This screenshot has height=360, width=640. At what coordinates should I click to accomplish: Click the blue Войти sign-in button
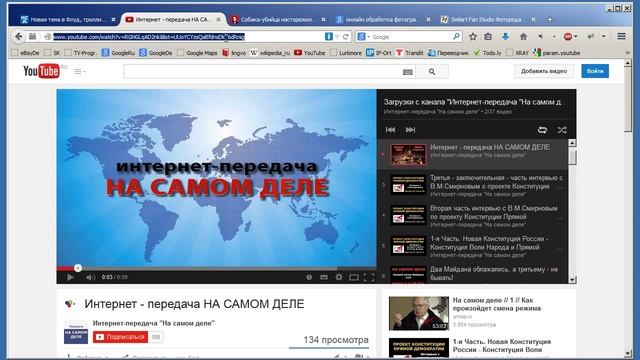[595, 71]
